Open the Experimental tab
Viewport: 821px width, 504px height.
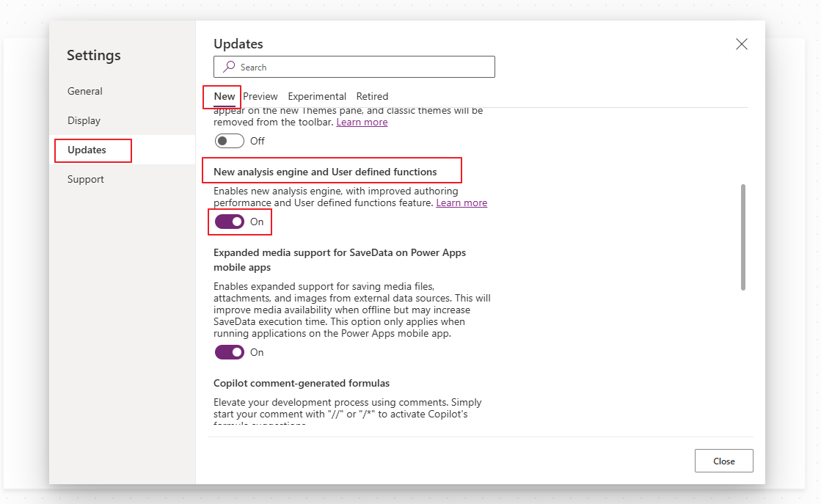[x=317, y=96]
